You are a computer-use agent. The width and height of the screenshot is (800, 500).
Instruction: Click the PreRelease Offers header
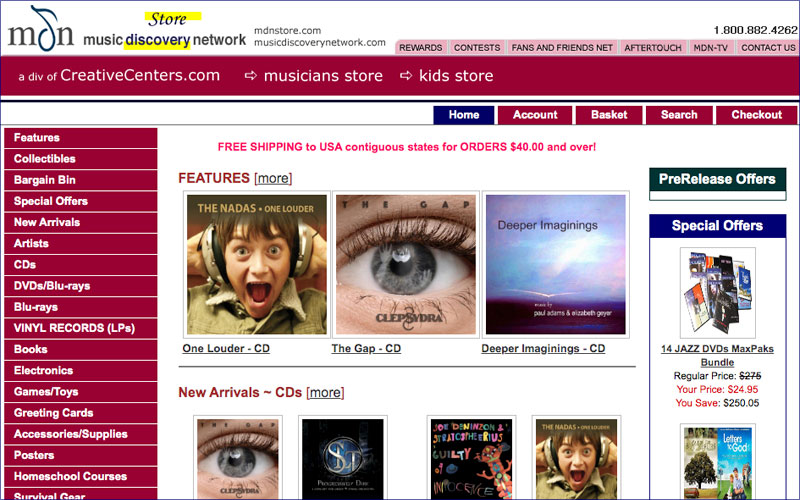(717, 179)
